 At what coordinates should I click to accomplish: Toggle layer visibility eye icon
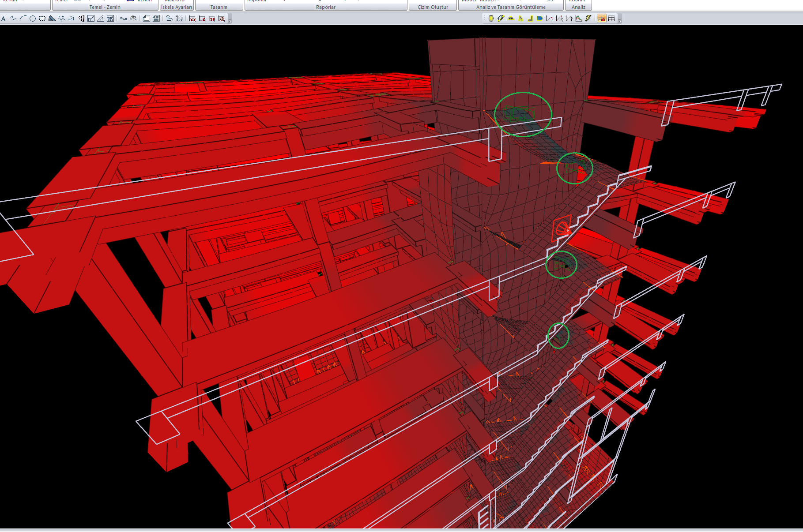(133, 19)
